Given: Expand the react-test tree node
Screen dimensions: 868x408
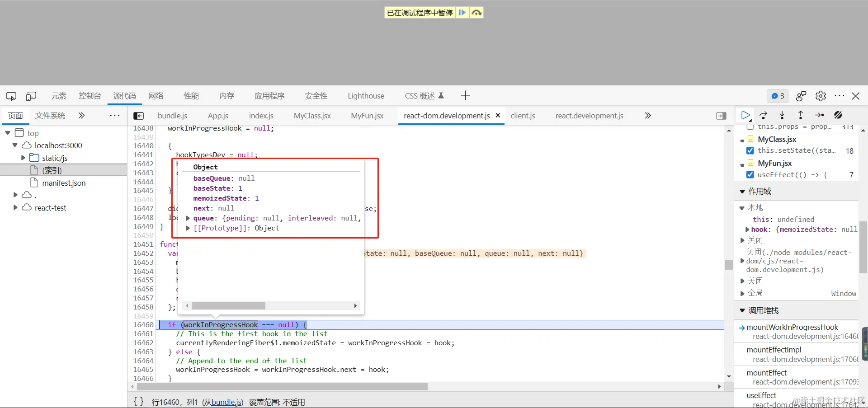Looking at the screenshot, I should [15, 207].
